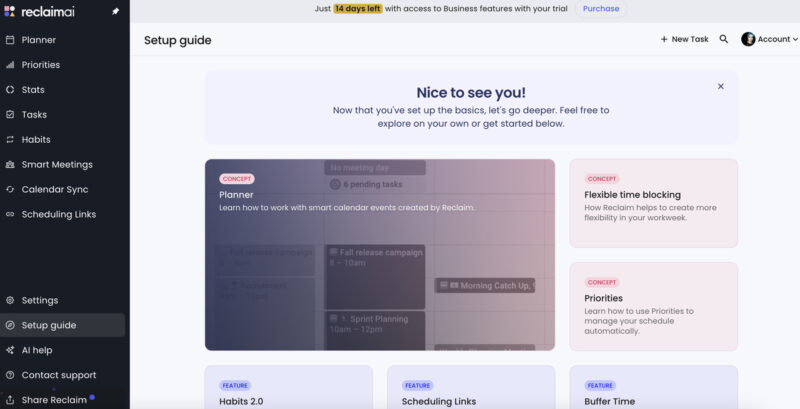Toggle the sidebar pin icon
800x409 pixels.
click(116, 11)
